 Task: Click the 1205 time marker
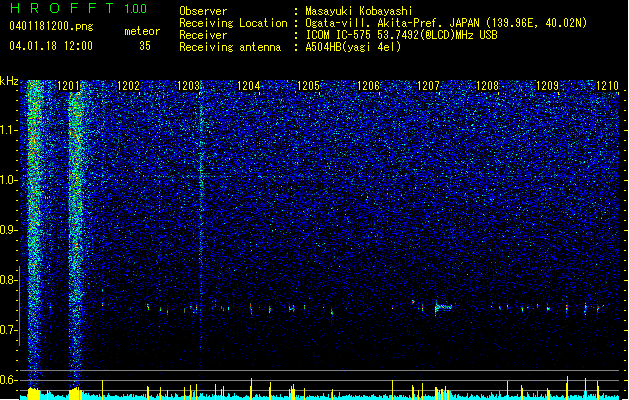(308, 85)
